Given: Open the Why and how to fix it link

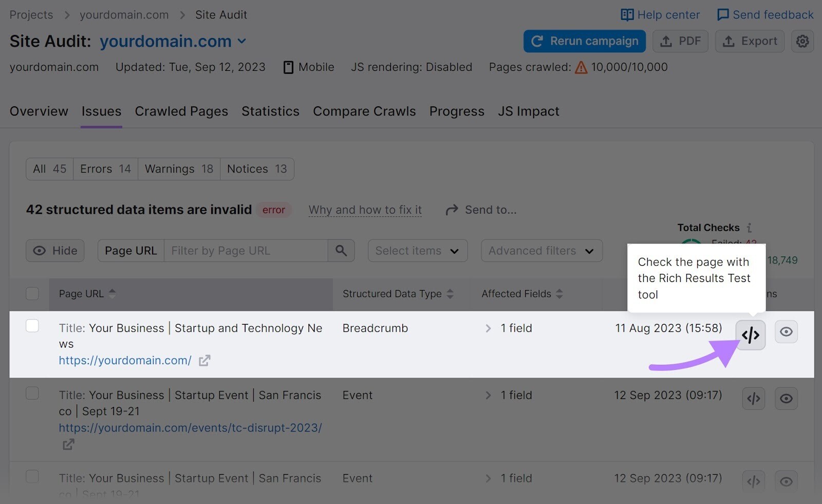Looking at the screenshot, I should (x=365, y=210).
